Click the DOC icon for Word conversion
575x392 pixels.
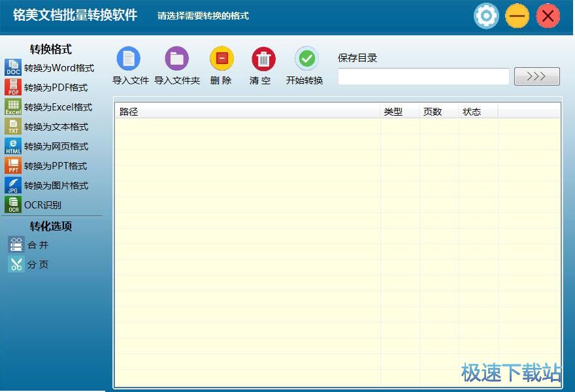coord(13,67)
